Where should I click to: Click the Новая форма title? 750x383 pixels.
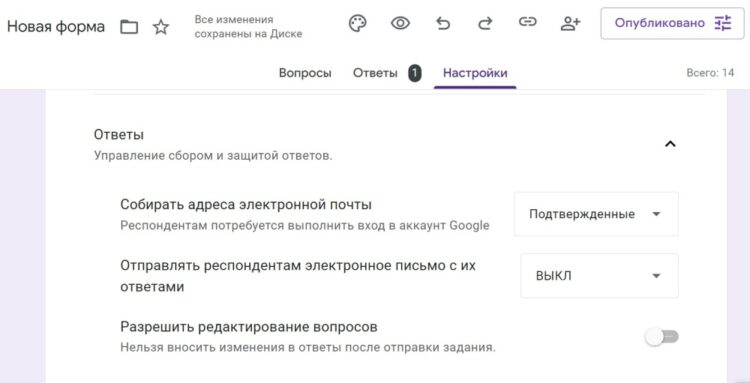[56, 26]
